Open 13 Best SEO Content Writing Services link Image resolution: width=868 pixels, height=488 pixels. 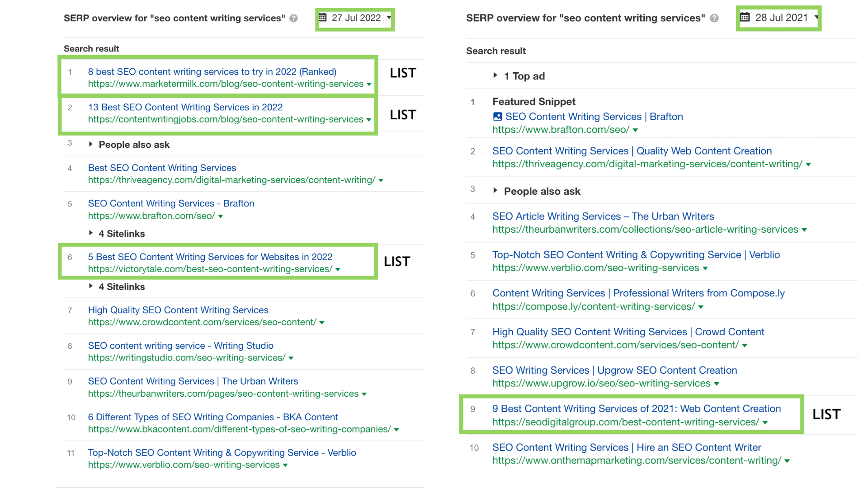tap(185, 107)
